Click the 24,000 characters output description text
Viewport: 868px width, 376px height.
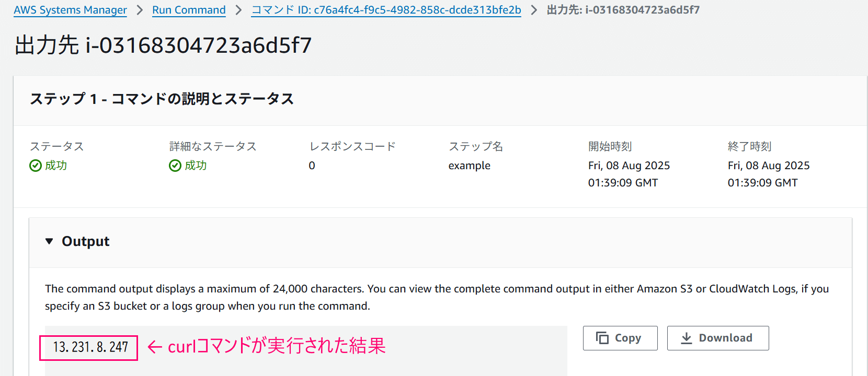(437, 297)
